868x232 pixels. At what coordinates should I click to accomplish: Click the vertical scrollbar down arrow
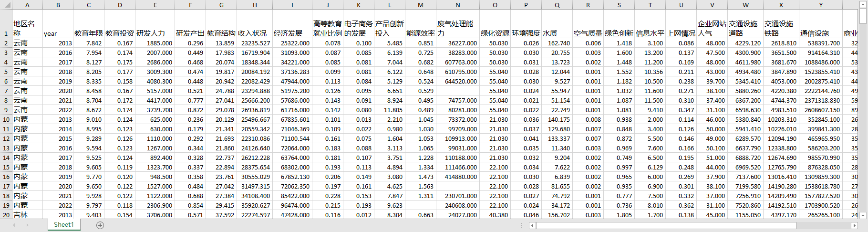coord(863,215)
